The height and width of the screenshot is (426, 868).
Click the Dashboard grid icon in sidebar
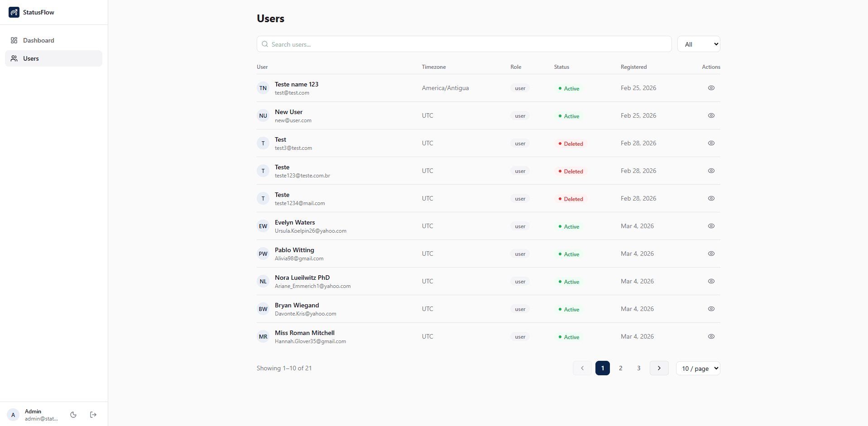point(14,40)
